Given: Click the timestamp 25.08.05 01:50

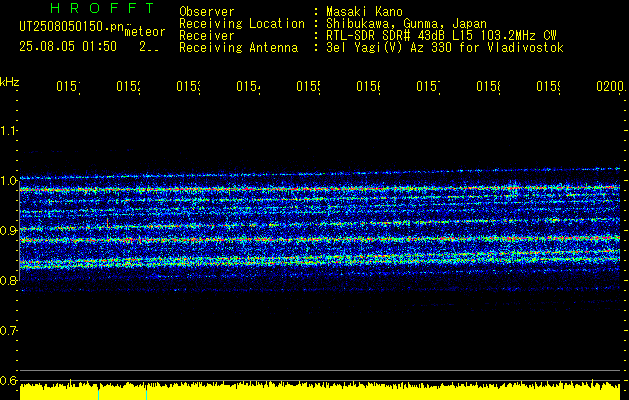Looking at the screenshot, I should [x=68, y=47].
